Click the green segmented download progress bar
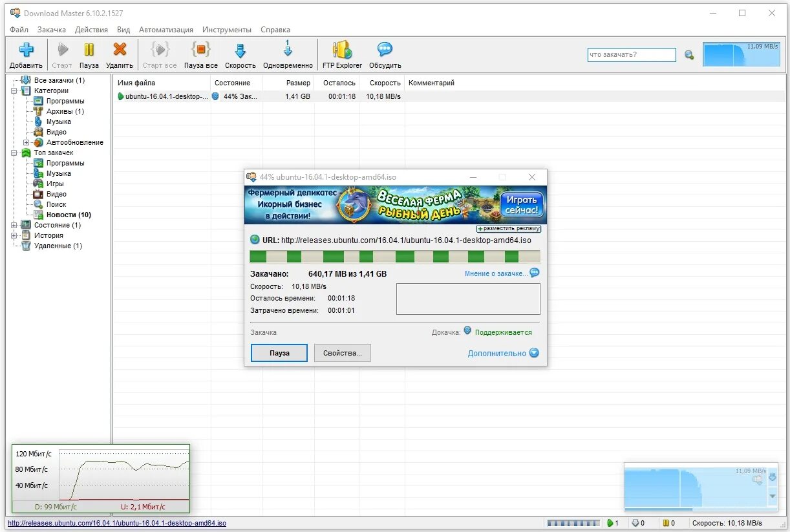Image resolution: width=790 pixels, height=532 pixels. tap(395, 257)
